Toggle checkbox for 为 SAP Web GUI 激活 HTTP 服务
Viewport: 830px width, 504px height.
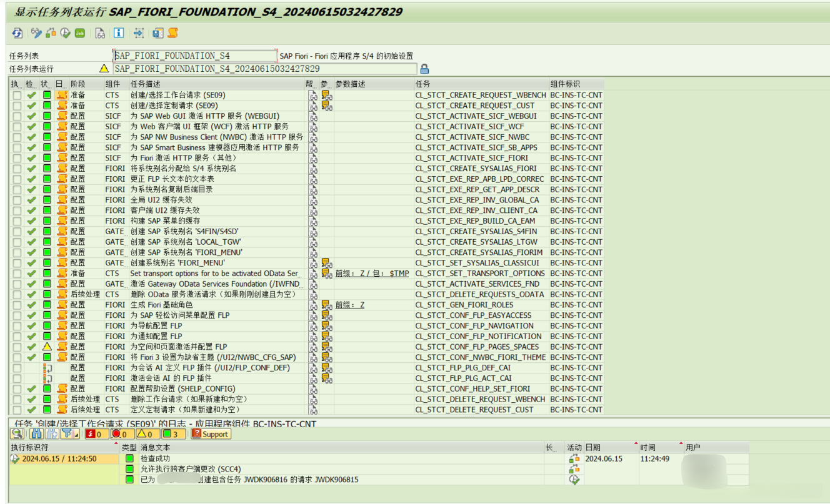(x=17, y=116)
